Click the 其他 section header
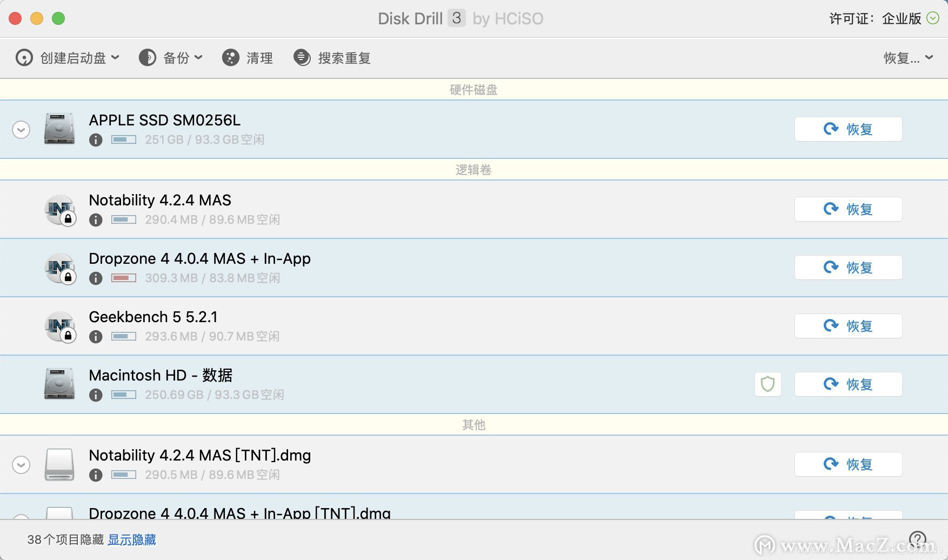This screenshot has width=948, height=560. tap(474, 425)
